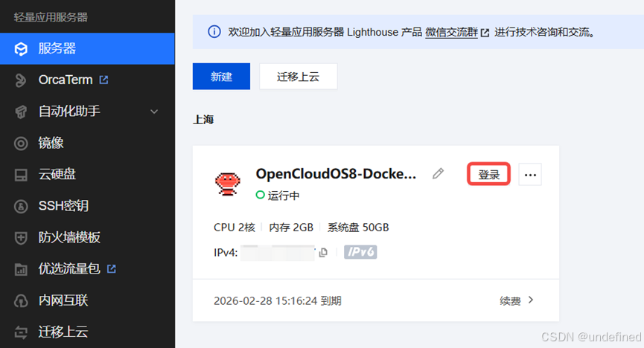Go to 镜像 in the sidebar
The height and width of the screenshot is (348, 644).
pos(87,143)
